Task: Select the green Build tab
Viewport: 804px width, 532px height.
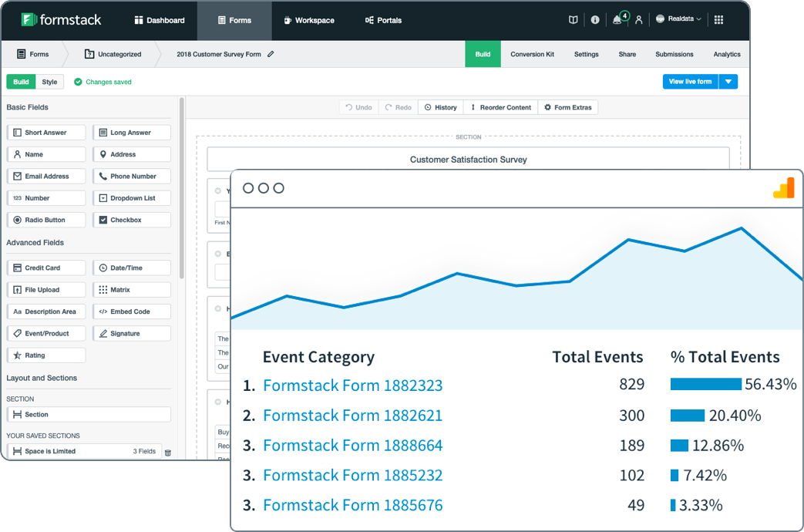Action: 483,54
